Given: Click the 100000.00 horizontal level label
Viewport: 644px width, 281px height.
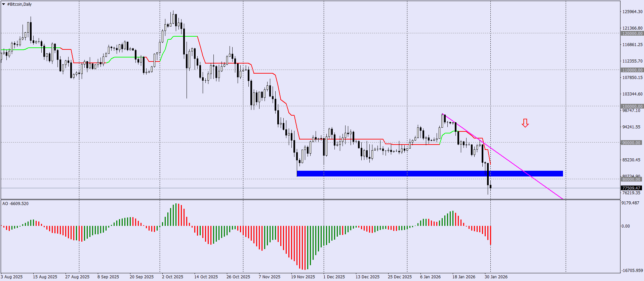Looking at the screenshot, I should point(632,106).
